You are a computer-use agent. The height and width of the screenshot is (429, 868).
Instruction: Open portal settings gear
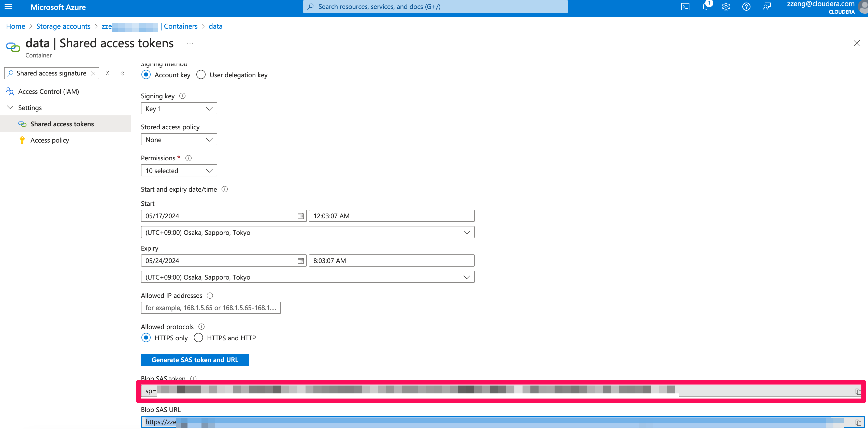726,6
